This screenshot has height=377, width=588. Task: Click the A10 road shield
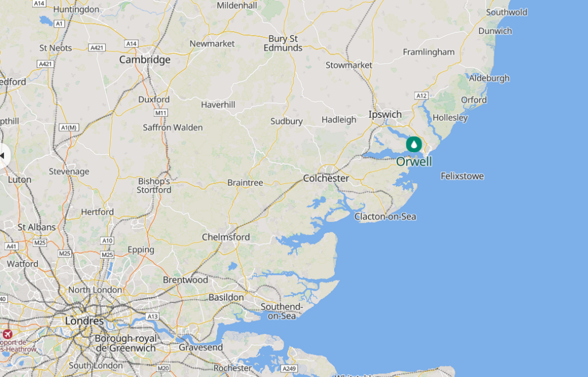107,240
